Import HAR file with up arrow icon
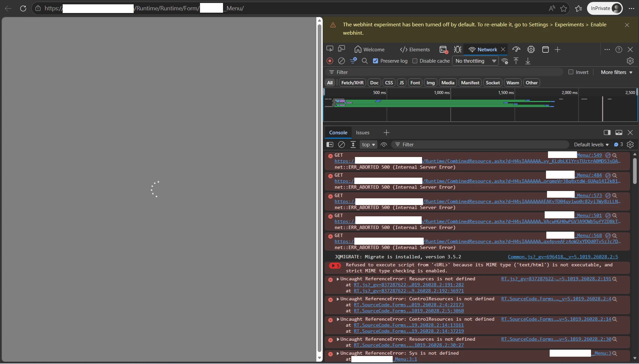This screenshot has height=364, width=639. (x=516, y=61)
